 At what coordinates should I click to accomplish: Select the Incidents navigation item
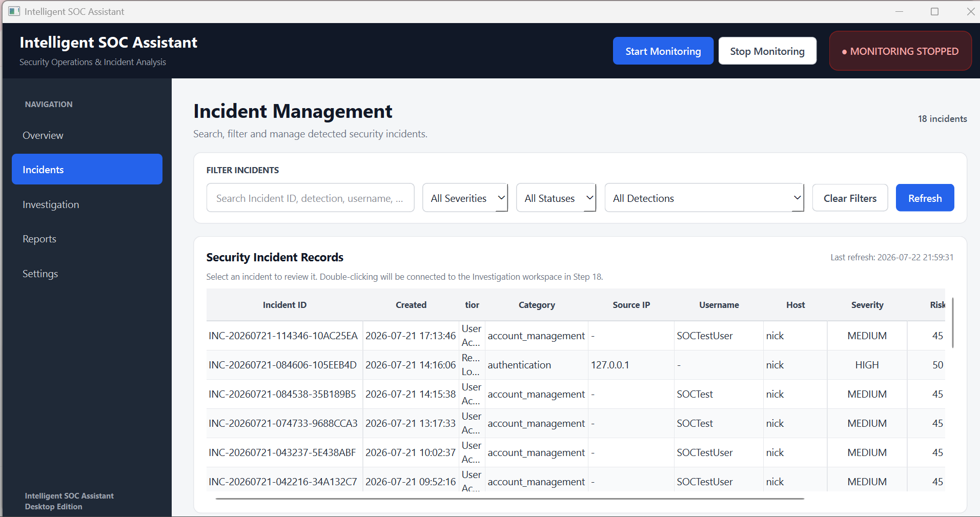(87, 170)
